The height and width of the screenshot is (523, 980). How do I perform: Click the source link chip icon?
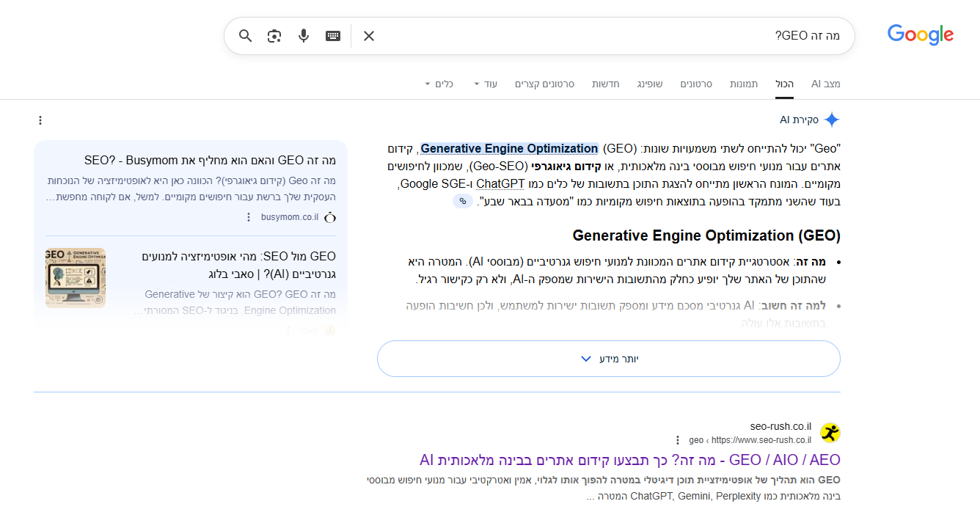(462, 201)
